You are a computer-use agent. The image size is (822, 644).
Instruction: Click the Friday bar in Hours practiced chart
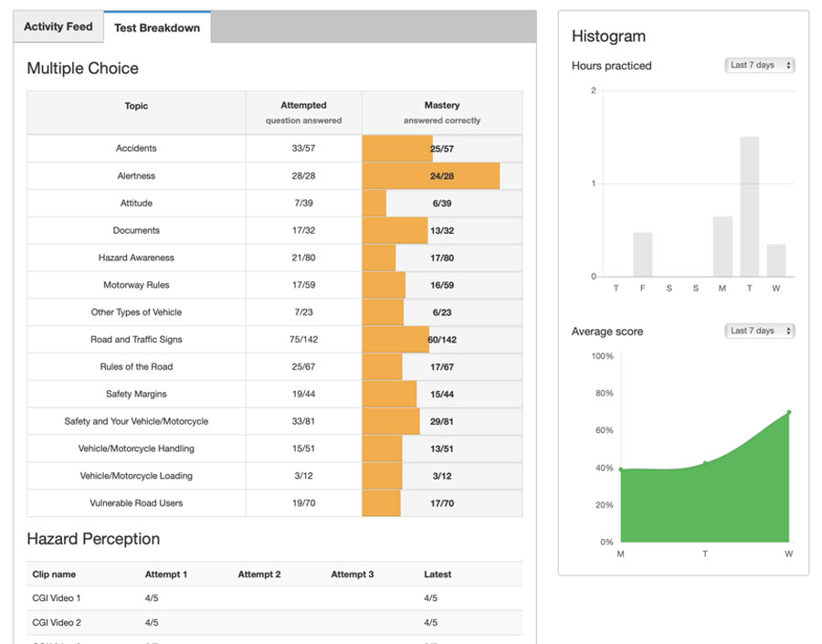[x=643, y=255]
